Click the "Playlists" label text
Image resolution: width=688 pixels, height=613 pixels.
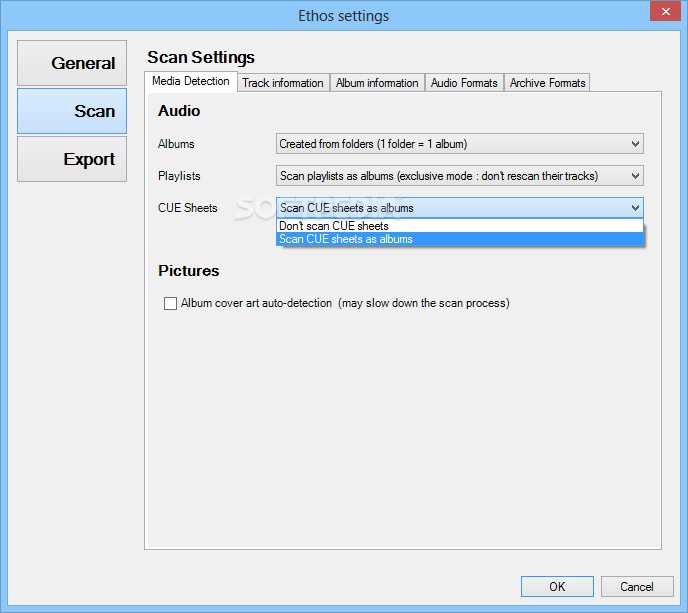point(179,176)
